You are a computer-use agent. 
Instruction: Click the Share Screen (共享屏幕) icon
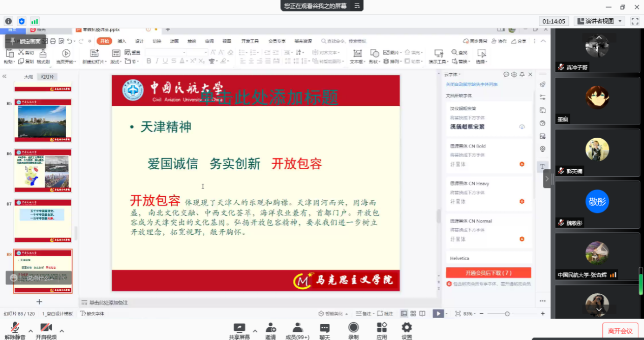tap(239, 327)
